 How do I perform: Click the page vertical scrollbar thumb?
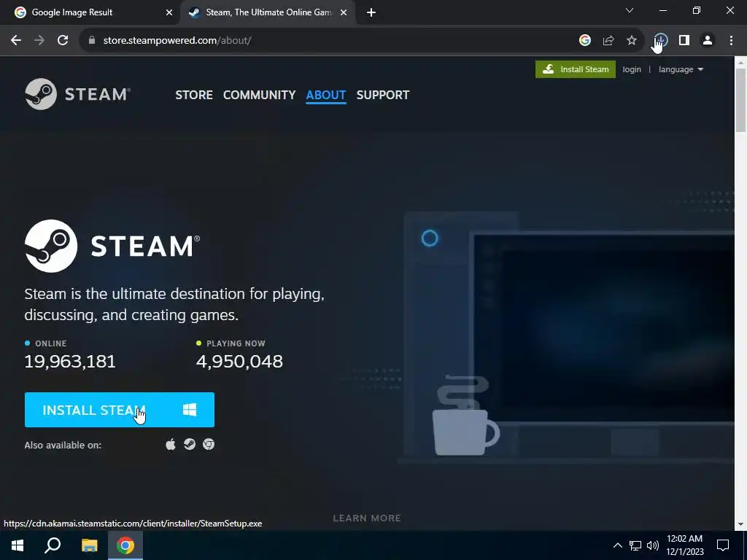(741, 100)
